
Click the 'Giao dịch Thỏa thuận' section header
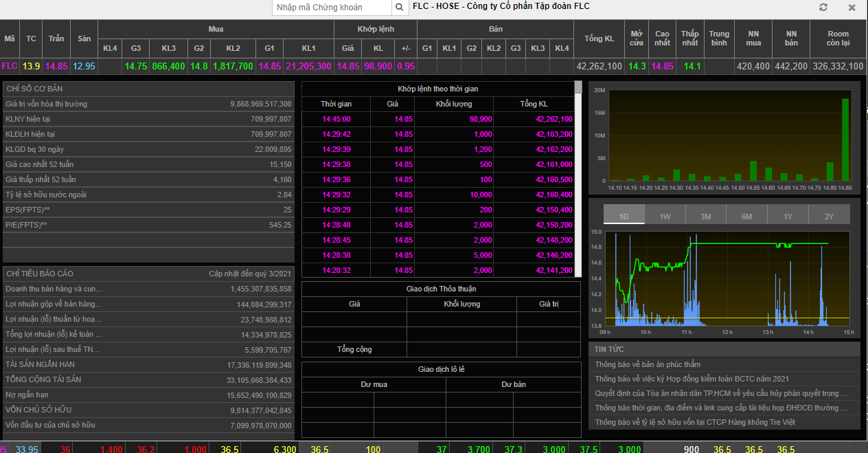tap(441, 289)
